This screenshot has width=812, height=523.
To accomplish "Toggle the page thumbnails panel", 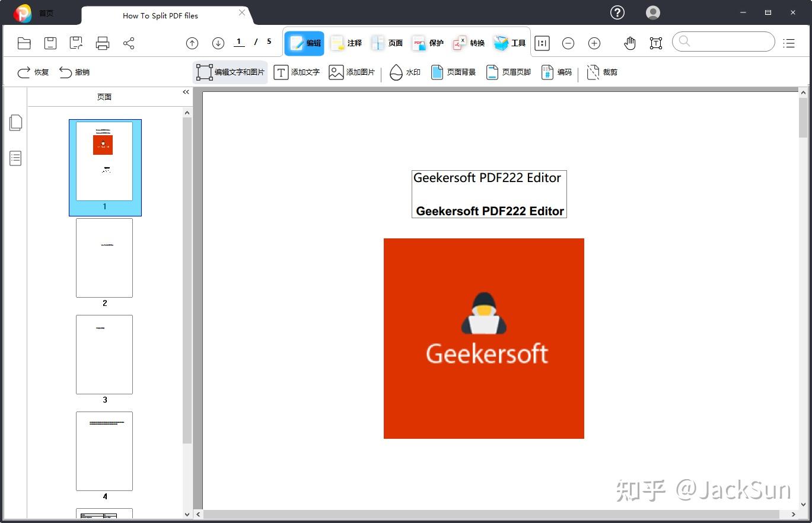I will [15, 122].
